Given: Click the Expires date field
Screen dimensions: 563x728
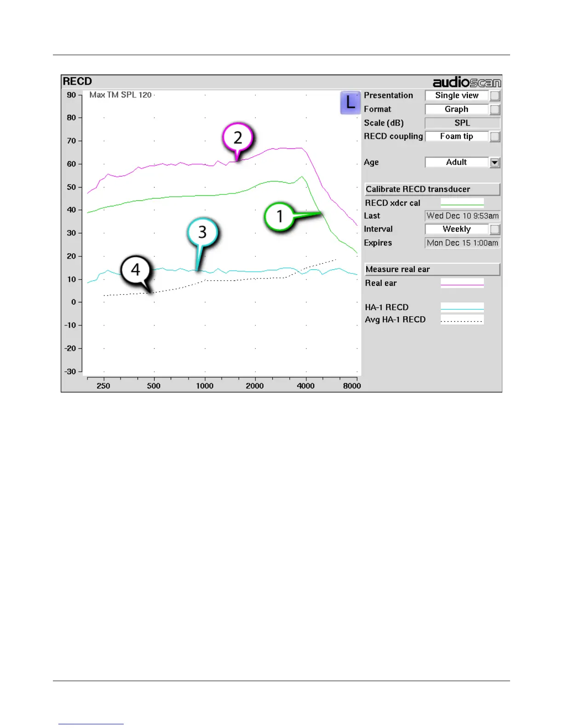Looking at the screenshot, I should [x=462, y=243].
